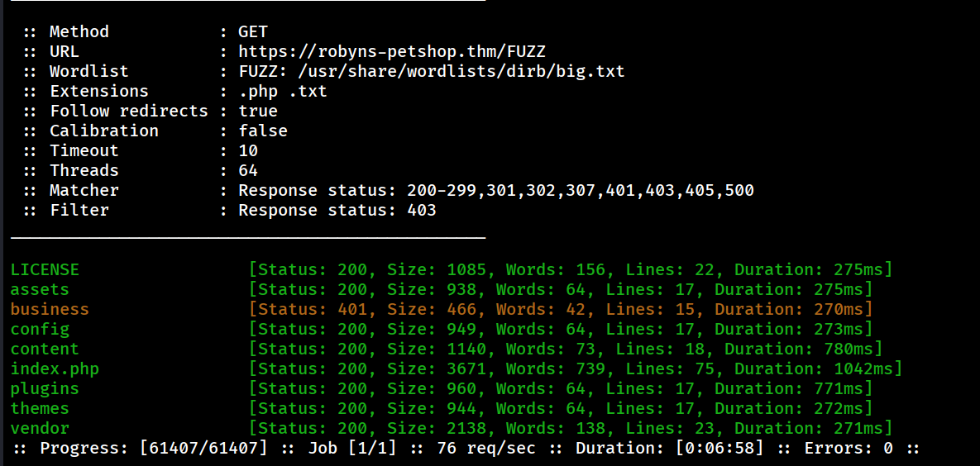Click the https://robyns-petshop.thm/FUZZ URL
Screen dimensions: 980x466
392,51
